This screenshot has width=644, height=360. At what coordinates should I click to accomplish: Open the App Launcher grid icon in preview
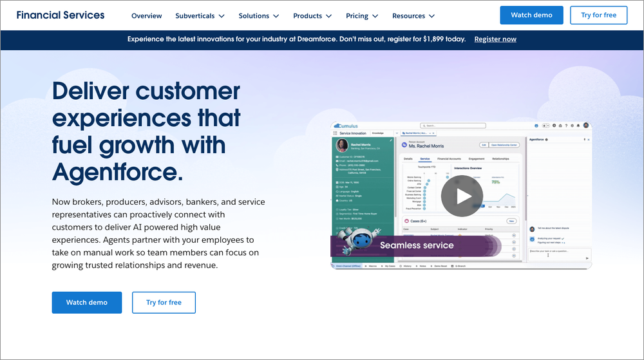point(335,133)
